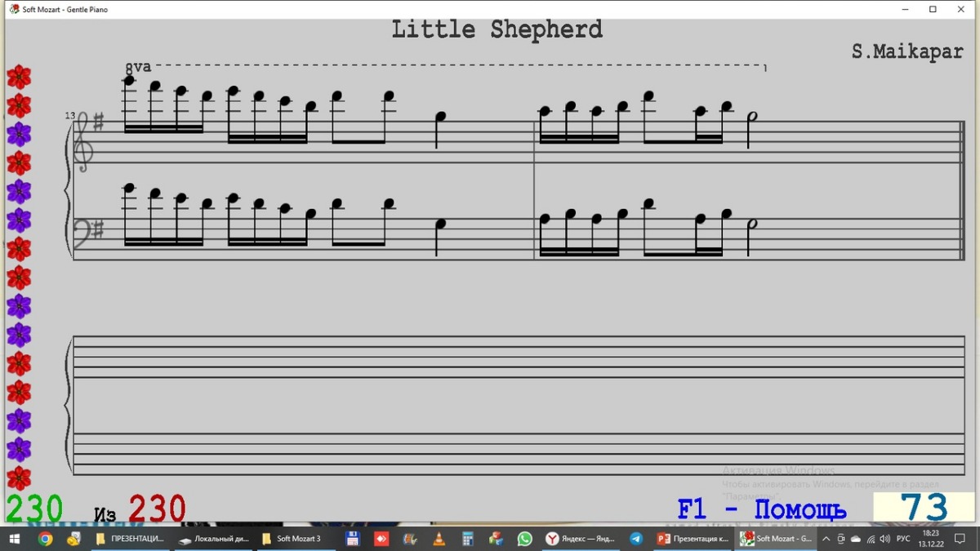980x551 pixels.
Task: Click the F1 - Помощь help label
Action: pos(762,510)
